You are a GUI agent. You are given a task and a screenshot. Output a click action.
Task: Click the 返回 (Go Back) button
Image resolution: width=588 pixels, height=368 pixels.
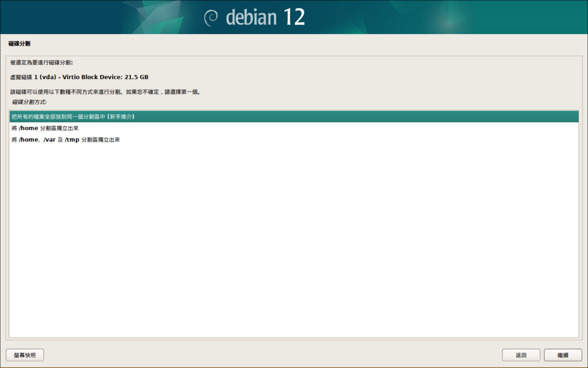(521, 355)
